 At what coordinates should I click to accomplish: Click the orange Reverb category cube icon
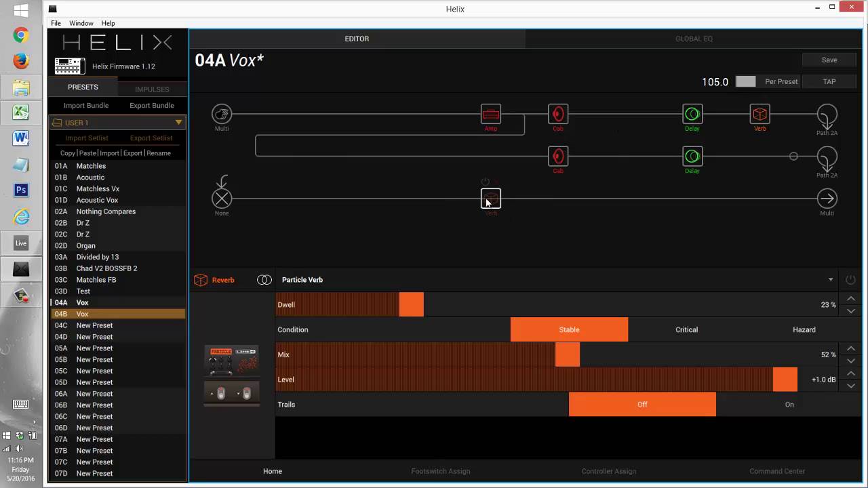[x=201, y=280]
